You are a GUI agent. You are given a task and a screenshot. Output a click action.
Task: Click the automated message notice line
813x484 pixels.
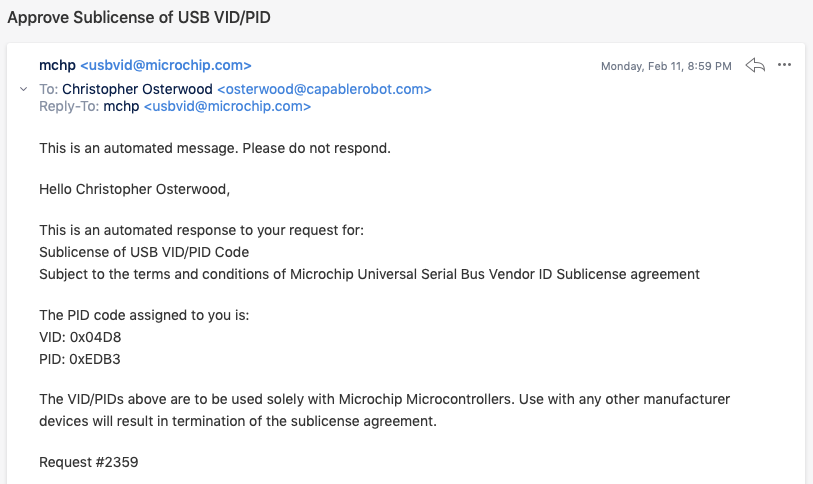(x=215, y=148)
